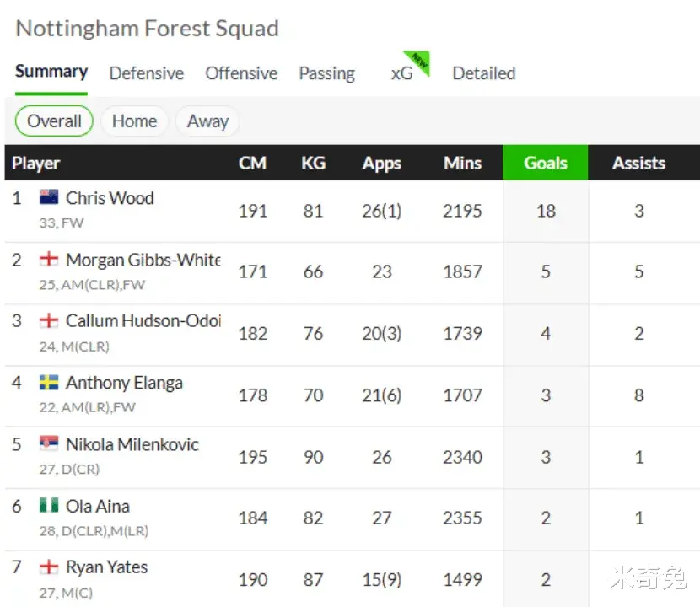Screen dimensions: 700x607
Task: Select the Overall filter pill
Action: [x=54, y=121]
